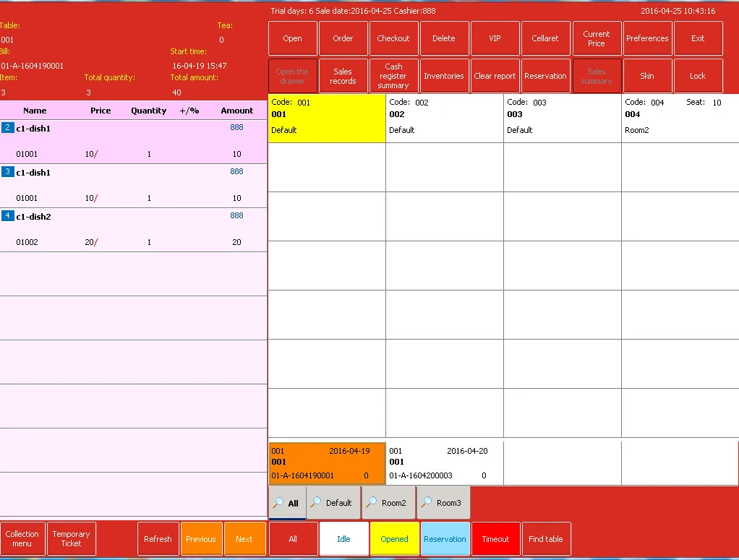This screenshot has height=560, width=739.
Task: Toggle the Timeout tables filter
Action: (495, 538)
